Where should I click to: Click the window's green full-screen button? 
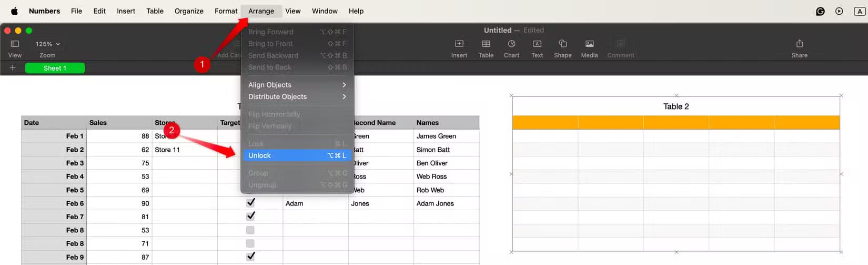29,31
